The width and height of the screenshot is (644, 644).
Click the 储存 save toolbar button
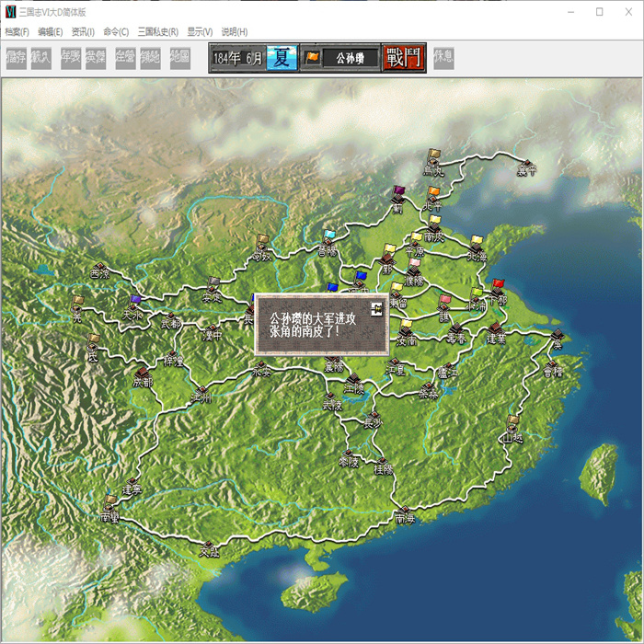17,58
